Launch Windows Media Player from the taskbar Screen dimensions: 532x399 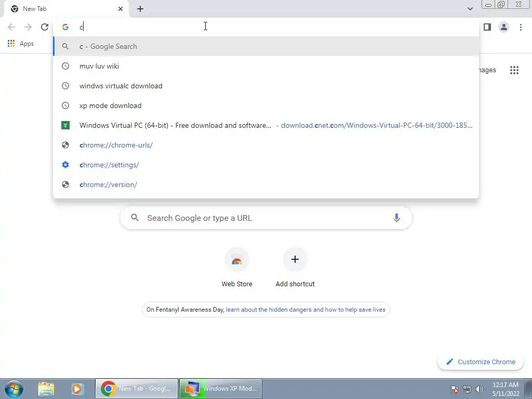77,389
